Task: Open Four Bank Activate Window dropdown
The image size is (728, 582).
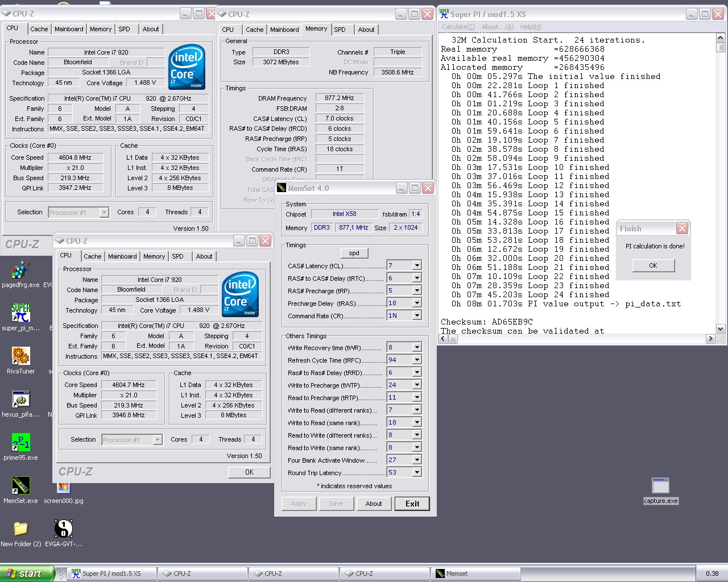Action: (417, 460)
